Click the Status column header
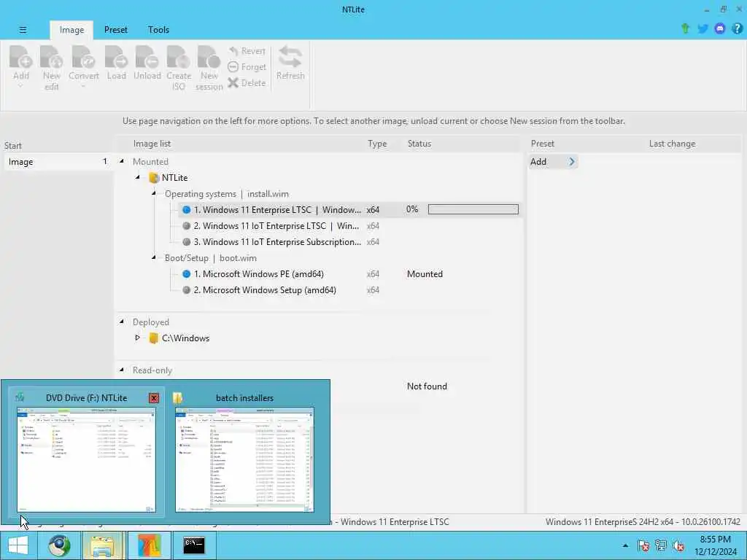Screen dimensions: 747x560 (x=419, y=144)
